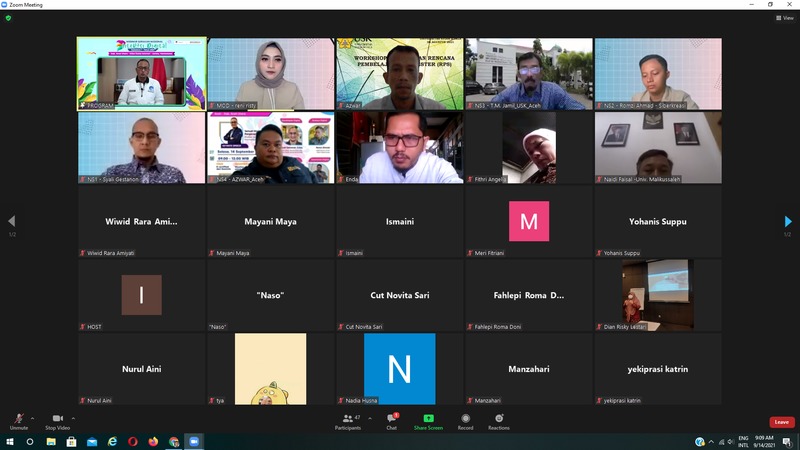Open the Reactions menu
The width and height of the screenshot is (800, 450).
pos(498,420)
